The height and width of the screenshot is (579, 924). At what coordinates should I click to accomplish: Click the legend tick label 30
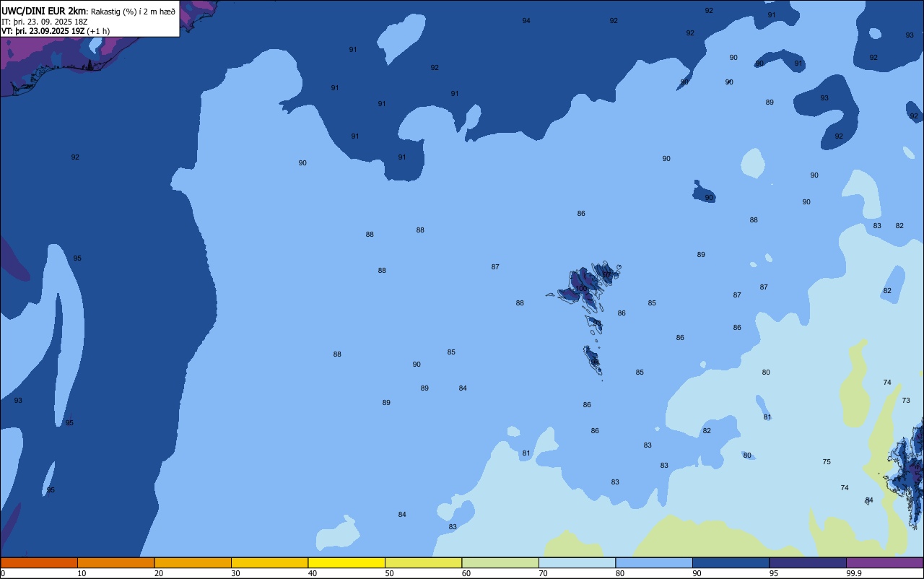coord(235,573)
